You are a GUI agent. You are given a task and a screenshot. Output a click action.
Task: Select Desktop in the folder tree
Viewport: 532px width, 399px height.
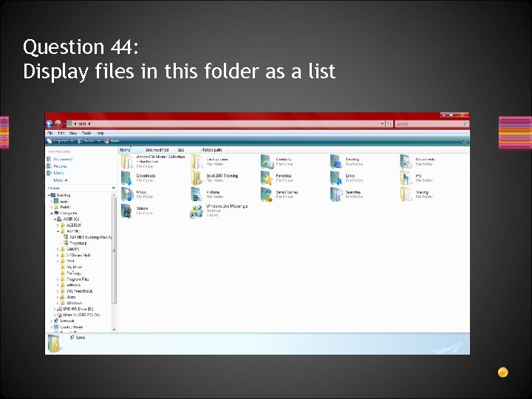[x=61, y=195]
